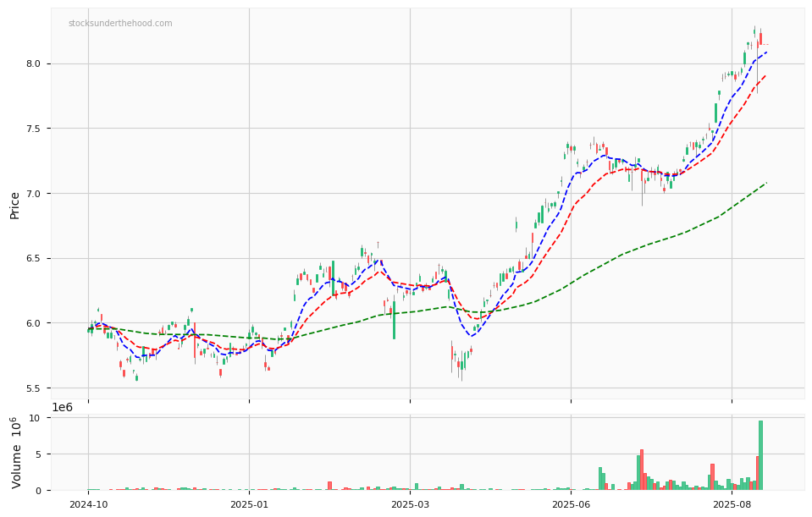Select the 2025-01 date tick label
This screenshot has height=517, width=812.
[249, 504]
